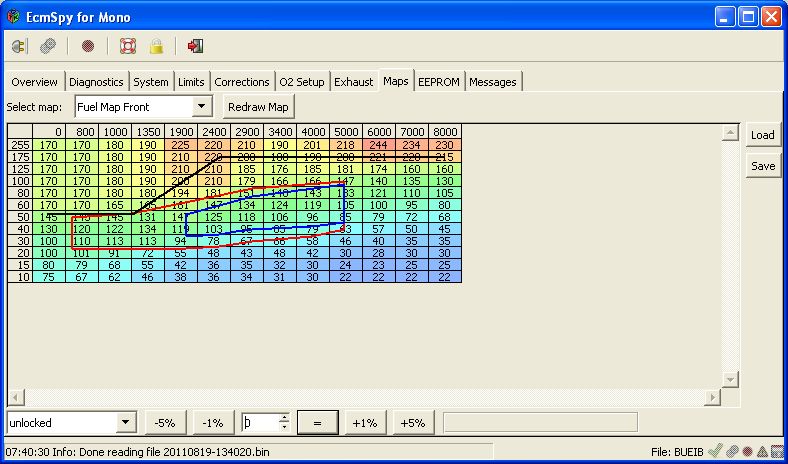Click the warning triangle status bar icon

tap(762, 453)
